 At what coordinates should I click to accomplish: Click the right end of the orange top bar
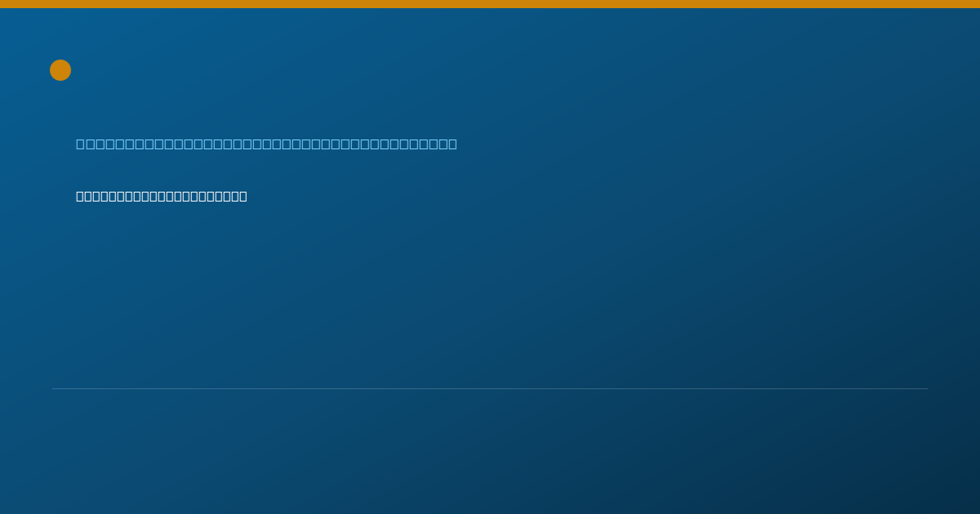coord(976,4)
